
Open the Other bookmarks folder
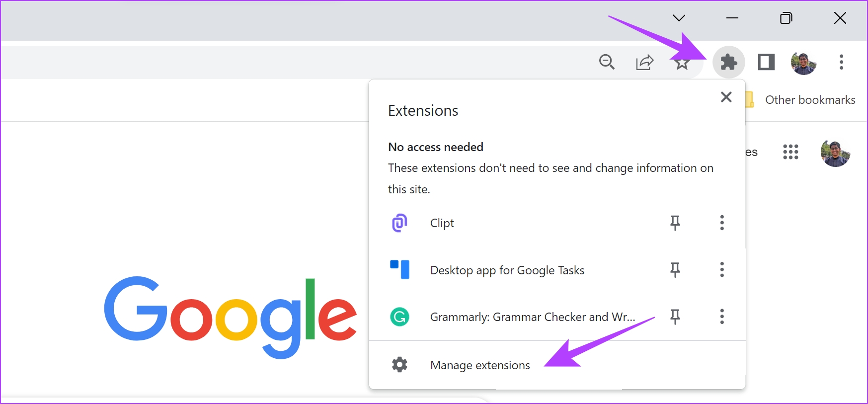[x=810, y=100]
